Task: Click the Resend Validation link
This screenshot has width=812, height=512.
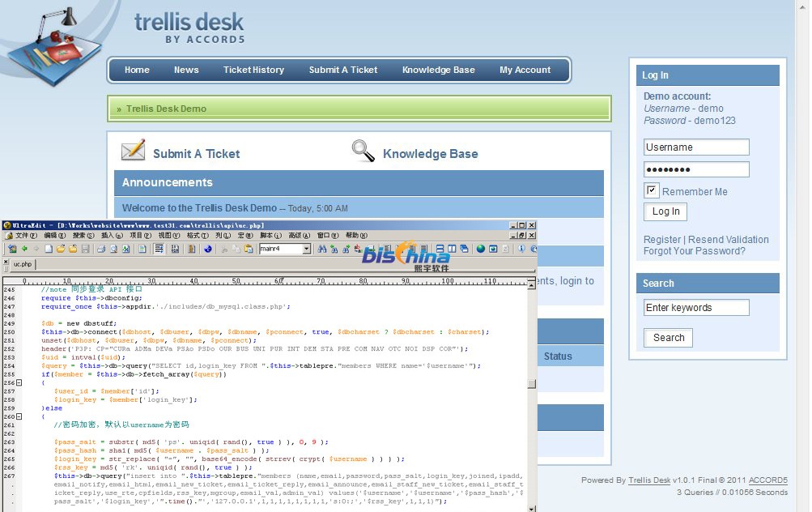Action: tap(728, 240)
